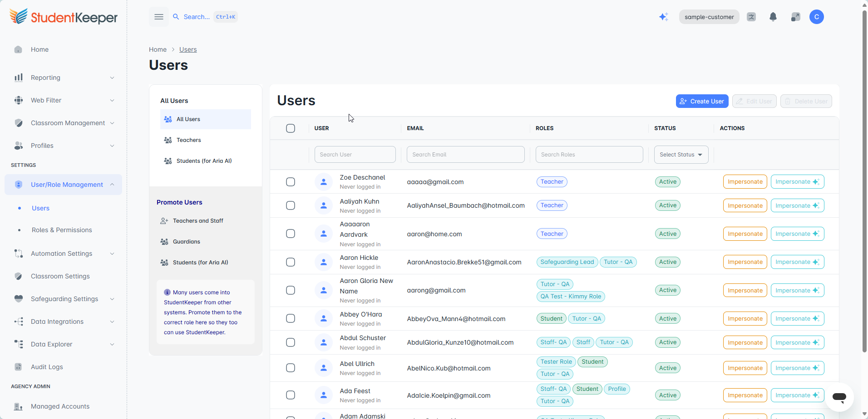Check the box for Aaliyah Kuhn

291,205
